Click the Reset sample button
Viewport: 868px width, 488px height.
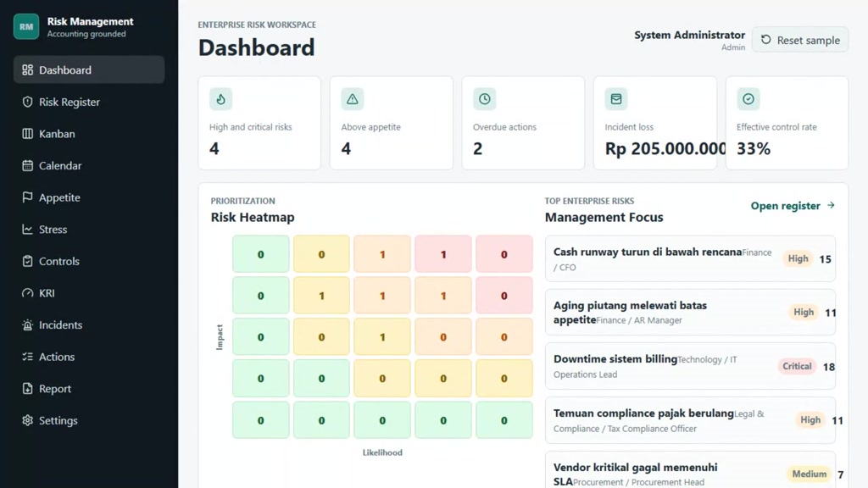pos(800,40)
